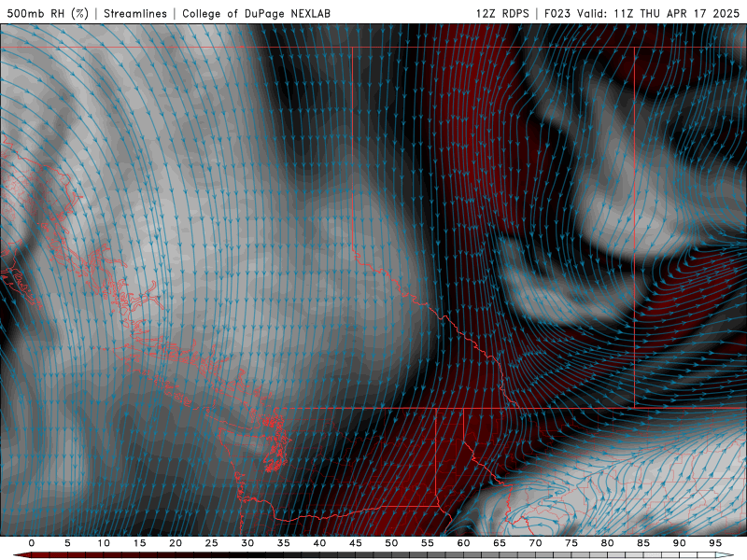Click the 30 label on the RH legend

[x=247, y=543]
